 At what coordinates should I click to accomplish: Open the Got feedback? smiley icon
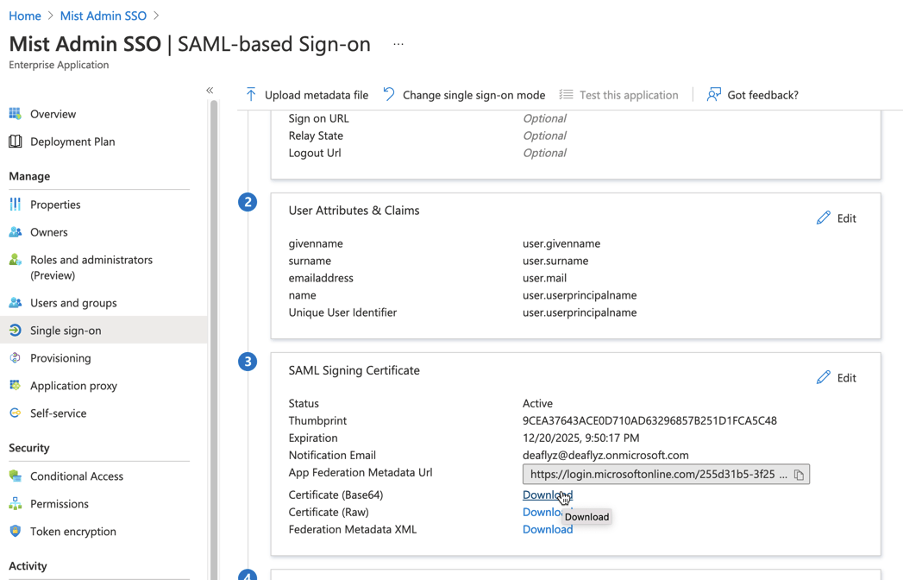[712, 94]
